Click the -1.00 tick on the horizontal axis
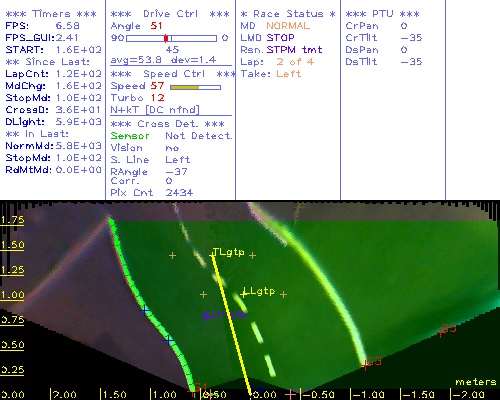 368,395
